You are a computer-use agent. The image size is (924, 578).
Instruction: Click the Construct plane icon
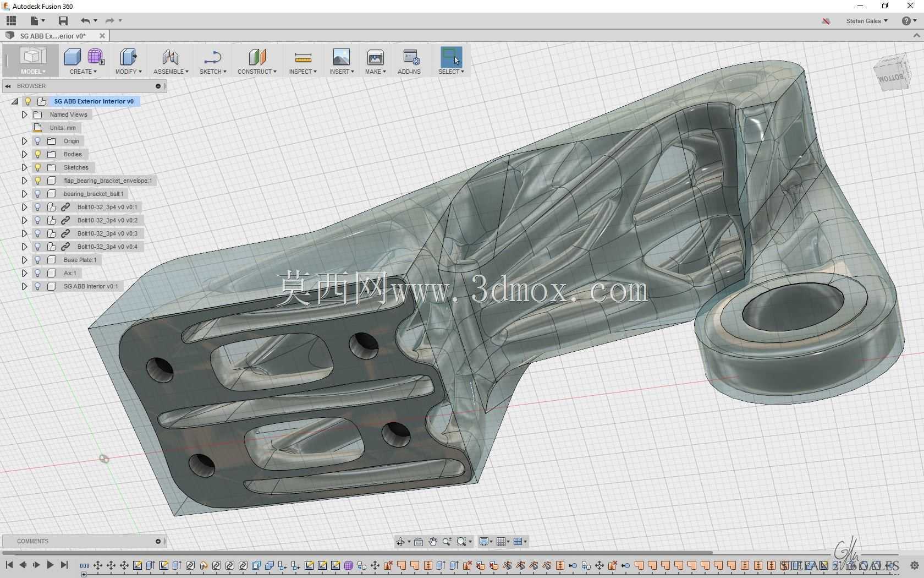coord(257,57)
